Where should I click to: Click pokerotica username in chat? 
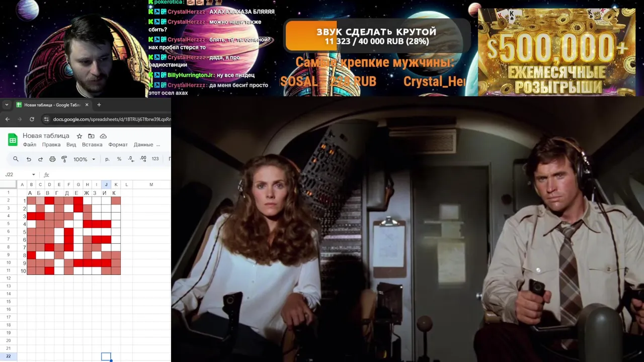tap(168, 3)
